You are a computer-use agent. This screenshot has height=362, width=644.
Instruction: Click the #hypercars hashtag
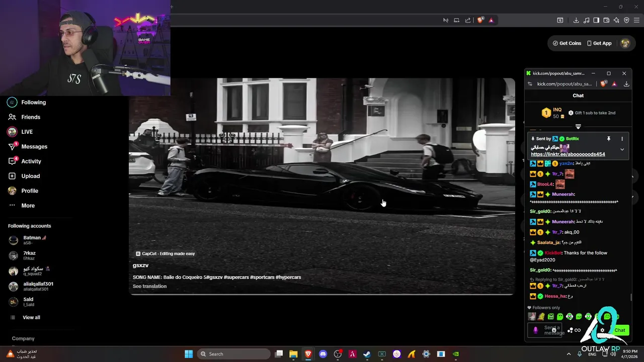(288, 277)
